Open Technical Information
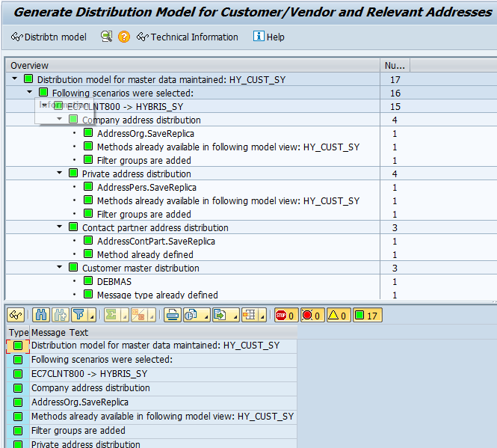 pyautogui.click(x=188, y=37)
